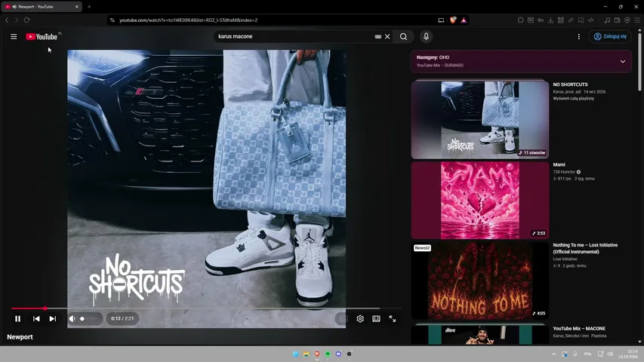Open the YouTube hamburger guide menu
Screen dimensions: 644x362
(x=14, y=36)
